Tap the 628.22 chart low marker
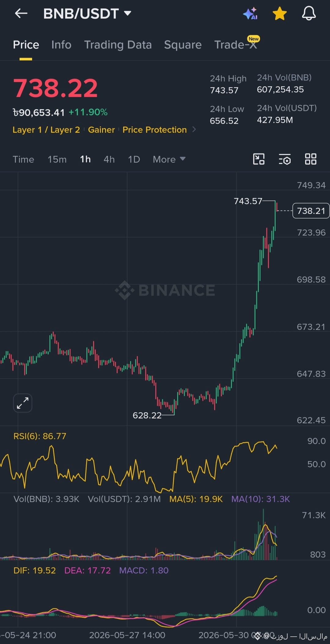 click(x=147, y=415)
